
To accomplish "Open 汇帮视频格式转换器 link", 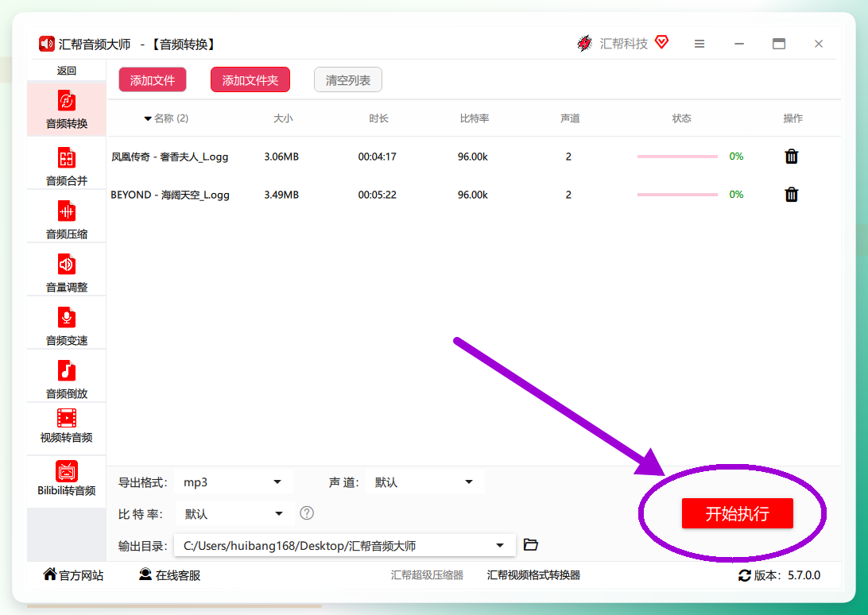I will pos(533,575).
